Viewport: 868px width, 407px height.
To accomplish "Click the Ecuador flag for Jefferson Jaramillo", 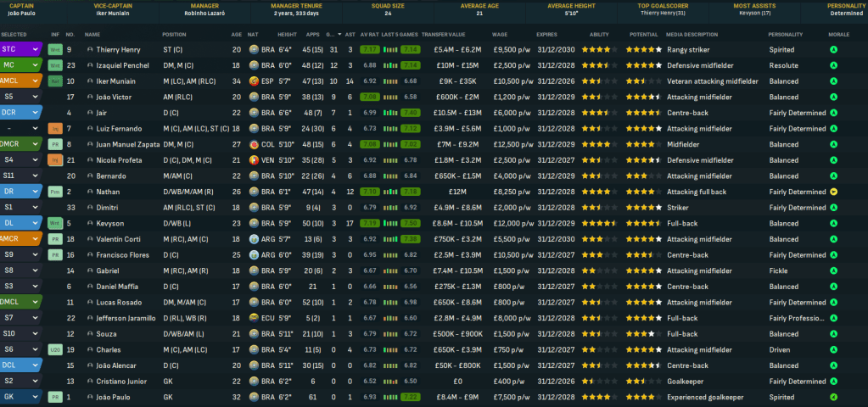I will click(x=255, y=317).
